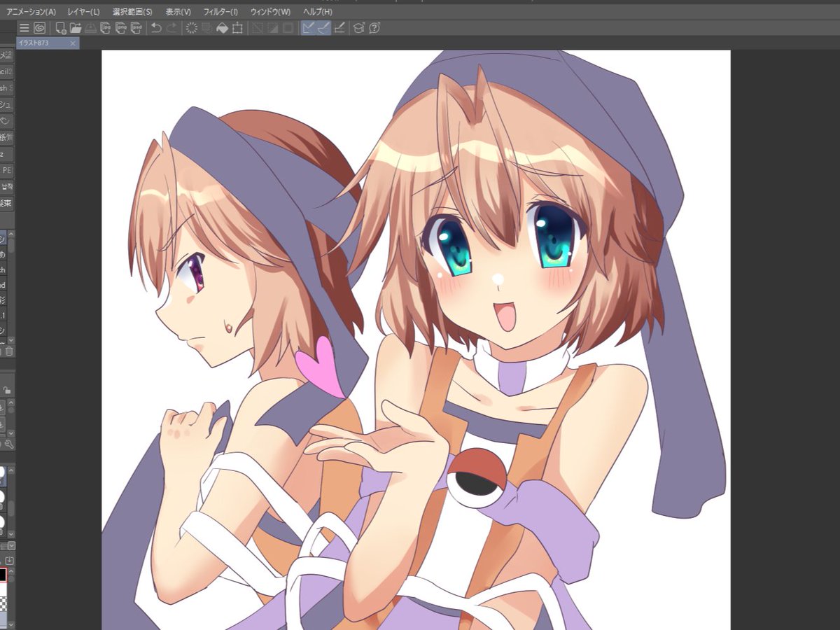Select the white sub color swatch
The height and width of the screenshot is (630, 840).
[3, 589]
